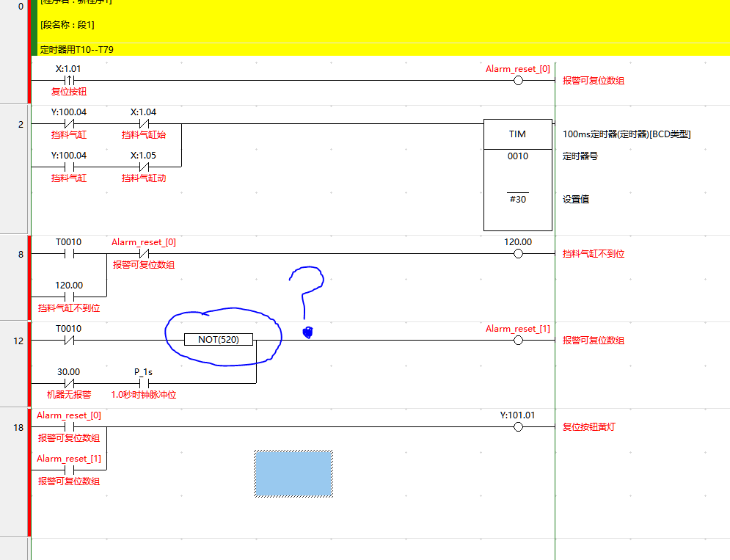Select the 30.00 机器无报警 contact
Screen dimensions: 730x560
(x=69, y=383)
